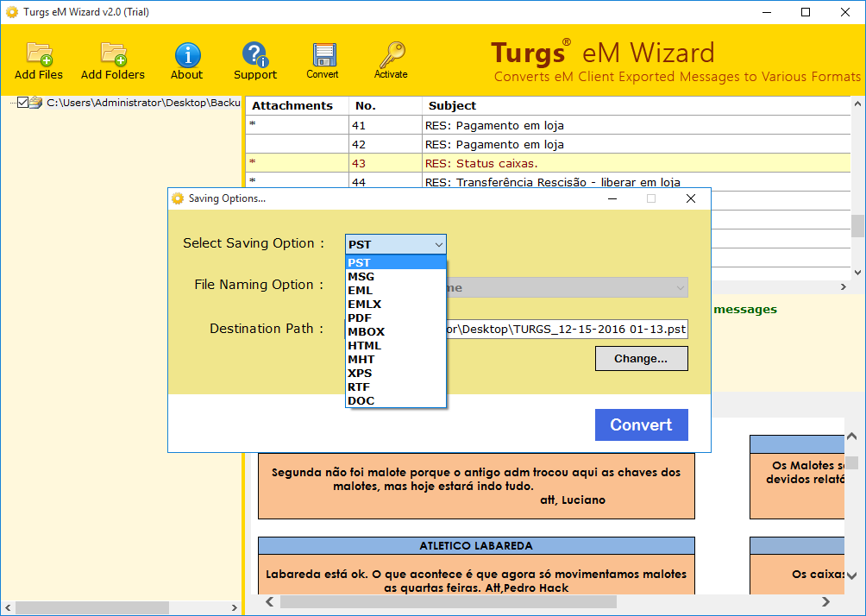Pick MHT from the dropdown list
Image resolution: width=866 pixels, height=616 pixels.
tap(395, 359)
